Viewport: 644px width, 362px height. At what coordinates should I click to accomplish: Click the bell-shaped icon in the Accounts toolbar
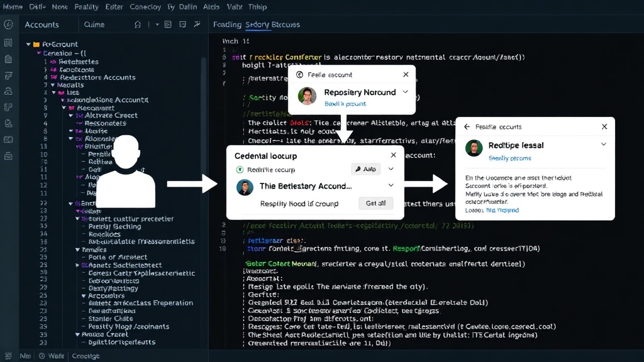click(138, 25)
